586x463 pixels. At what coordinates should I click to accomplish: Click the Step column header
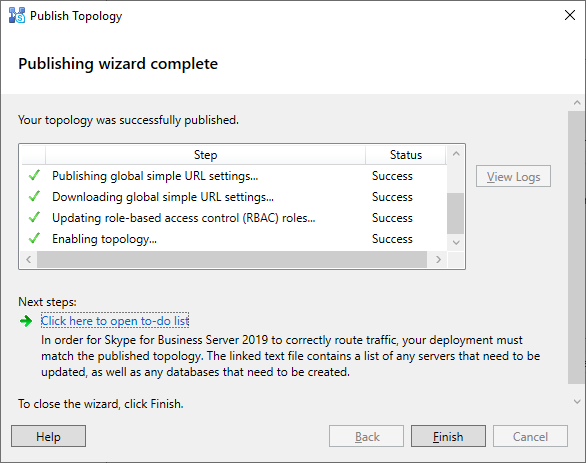click(x=205, y=155)
